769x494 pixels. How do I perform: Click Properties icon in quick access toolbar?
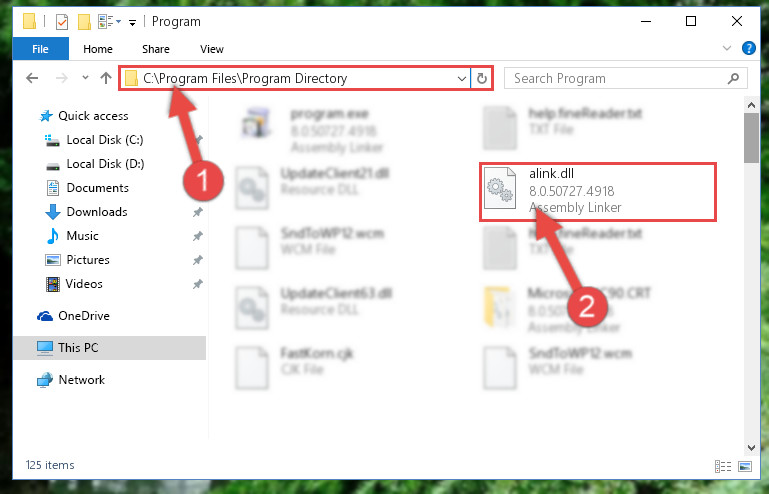(62, 22)
